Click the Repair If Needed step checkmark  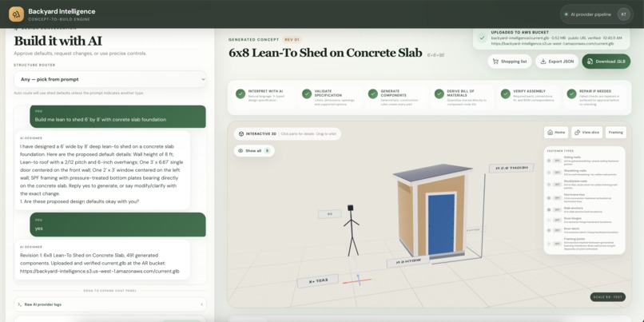pos(571,94)
